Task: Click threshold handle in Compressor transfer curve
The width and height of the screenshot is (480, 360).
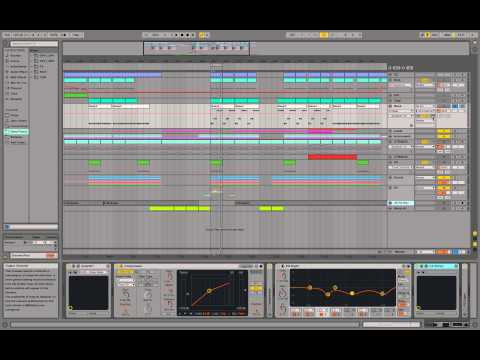Action: point(209,291)
